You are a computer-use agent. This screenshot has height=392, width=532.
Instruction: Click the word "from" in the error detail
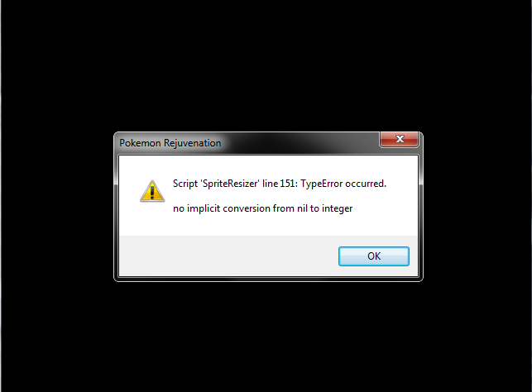point(284,208)
